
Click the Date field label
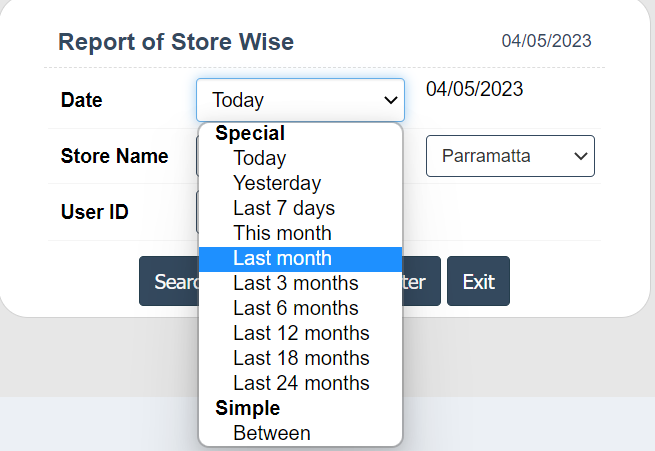[x=81, y=100]
